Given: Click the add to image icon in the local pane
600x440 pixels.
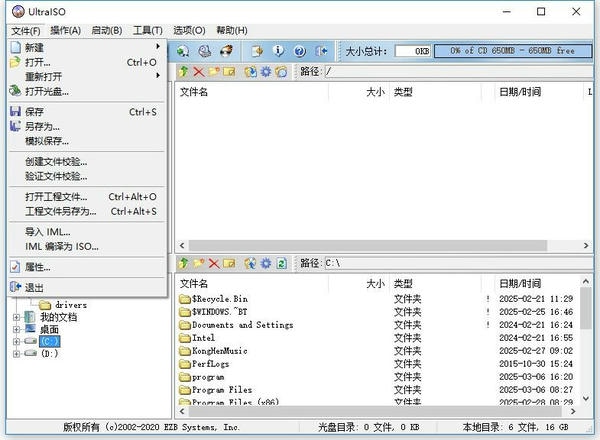Looking at the screenshot, I should point(251,263).
